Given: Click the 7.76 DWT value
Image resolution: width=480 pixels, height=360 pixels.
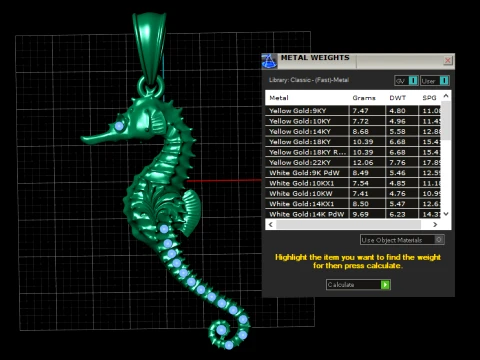Looking at the screenshot, I should pos(397,162).
